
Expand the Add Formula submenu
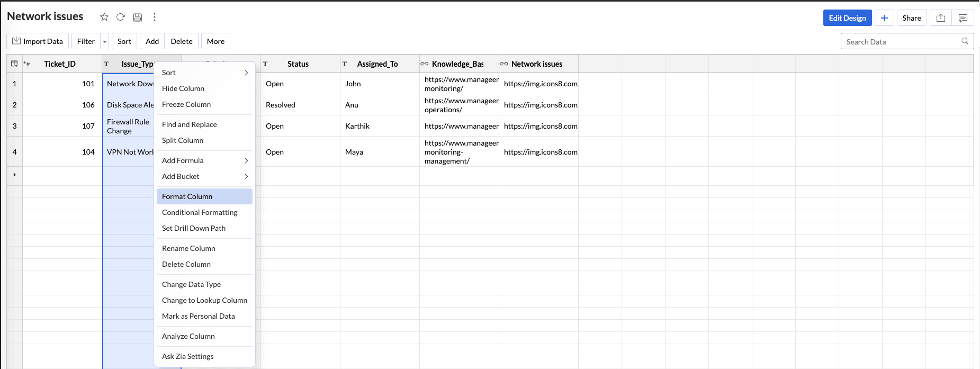(246, 160)
